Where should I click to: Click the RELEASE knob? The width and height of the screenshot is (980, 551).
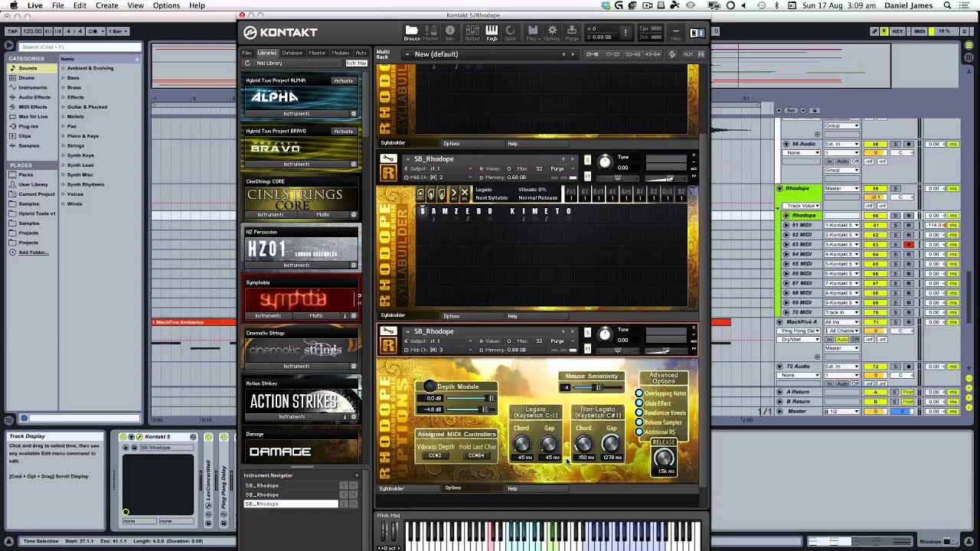tap(664, 458)
